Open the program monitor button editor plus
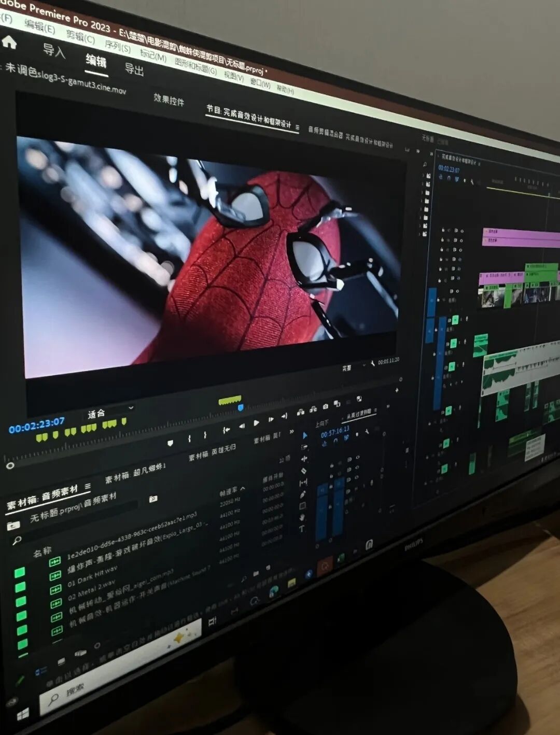Image resolution: width=560 pixels, height=735 pixels. point(397,390)
